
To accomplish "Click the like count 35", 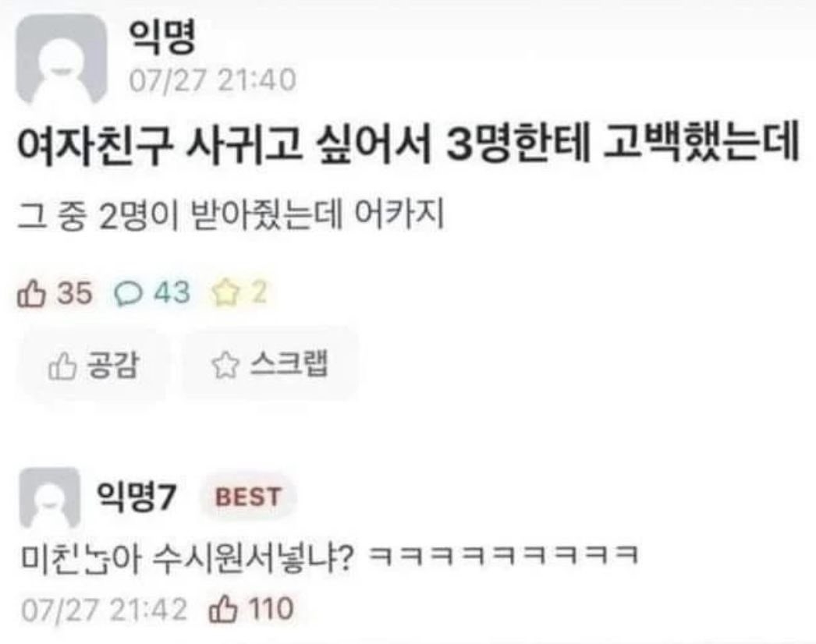I will click(74, 293).
